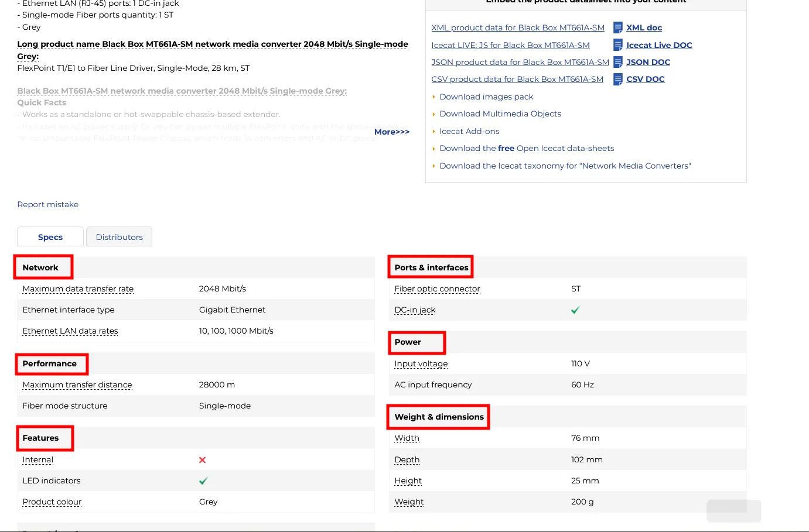
Task: Click the Depth label
Action: click(407, 459)
